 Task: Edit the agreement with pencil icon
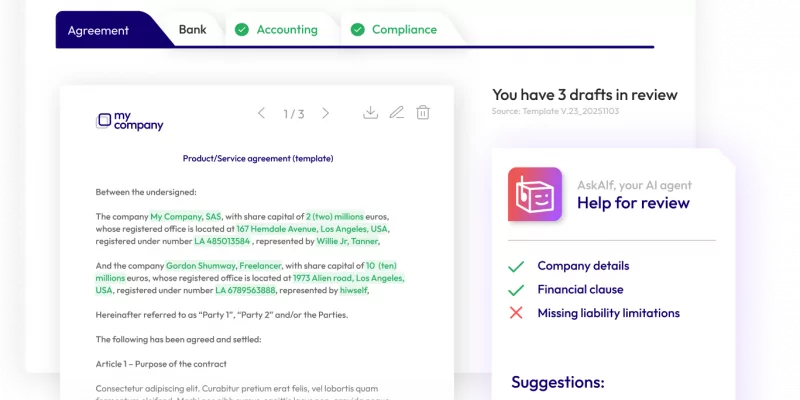tap(396, 113)
